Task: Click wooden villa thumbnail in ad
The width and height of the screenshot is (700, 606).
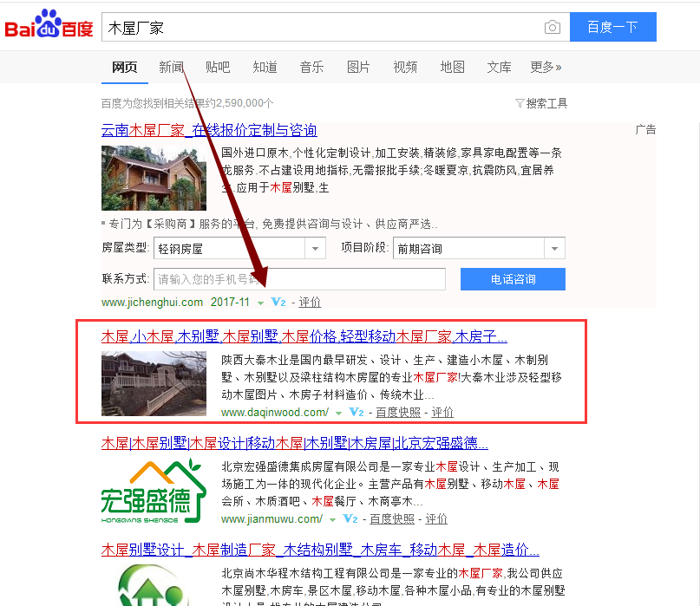Action: click(x=154, y=178)
